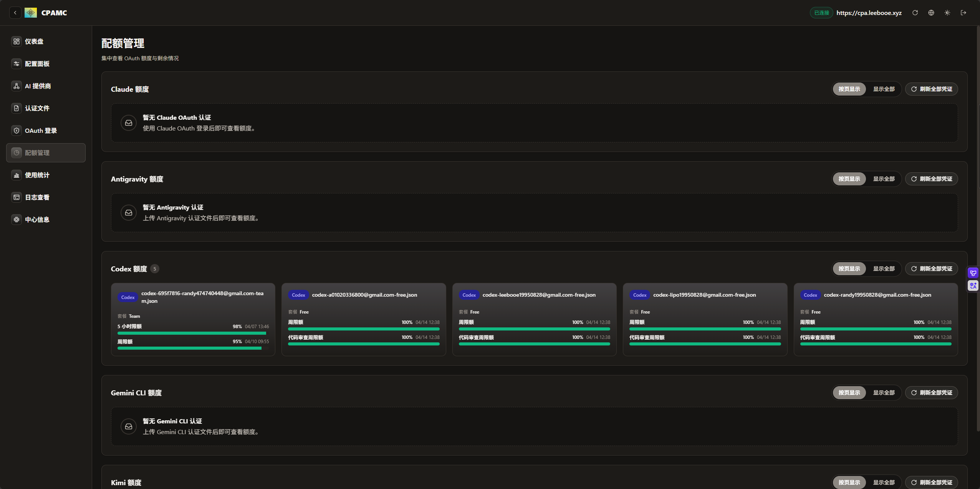
Task: Select 配额管理 in sidebar
Action: click(x=46, y=153)
